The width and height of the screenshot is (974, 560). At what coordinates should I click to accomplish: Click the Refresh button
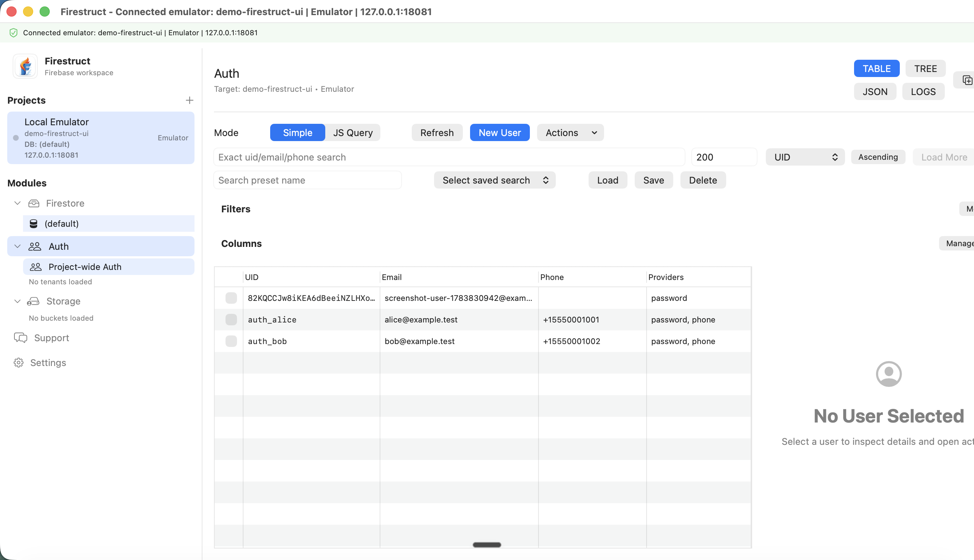[437, 133]
